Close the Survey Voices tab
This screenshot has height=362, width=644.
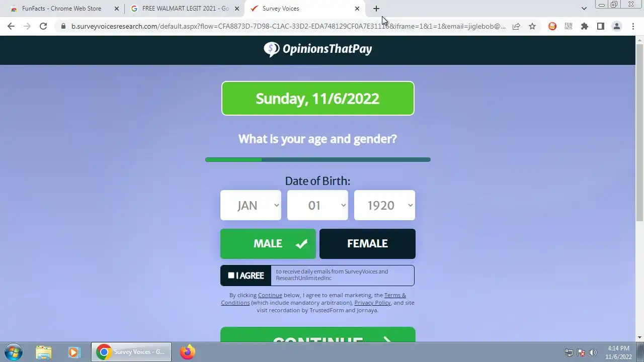point(357,9)
